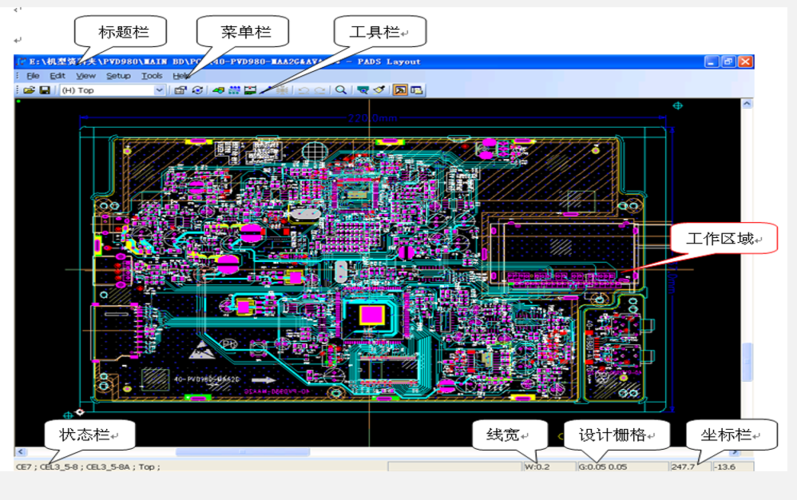
Task: Toggle the Output window icon
Action: [401, 90]
